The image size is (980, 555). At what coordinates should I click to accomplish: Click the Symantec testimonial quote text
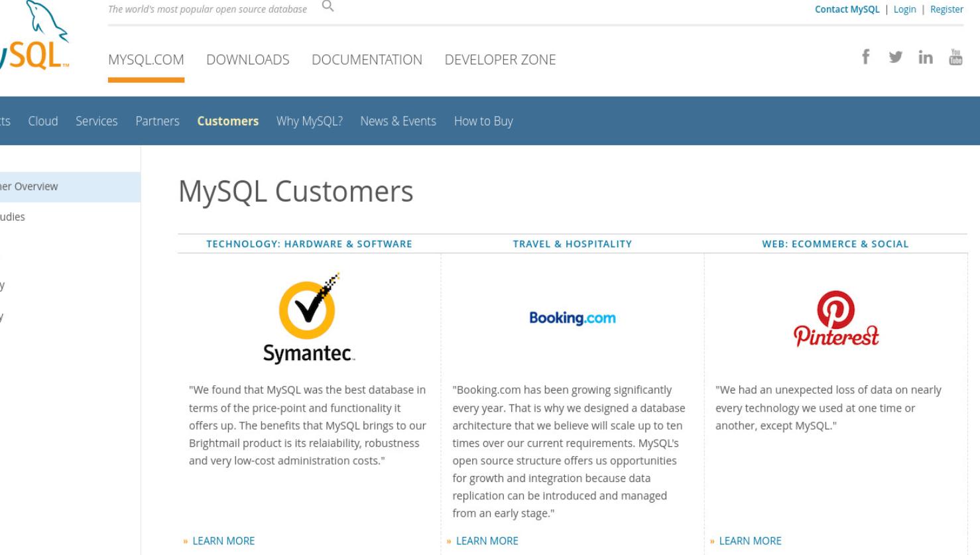tap(308, 425)
